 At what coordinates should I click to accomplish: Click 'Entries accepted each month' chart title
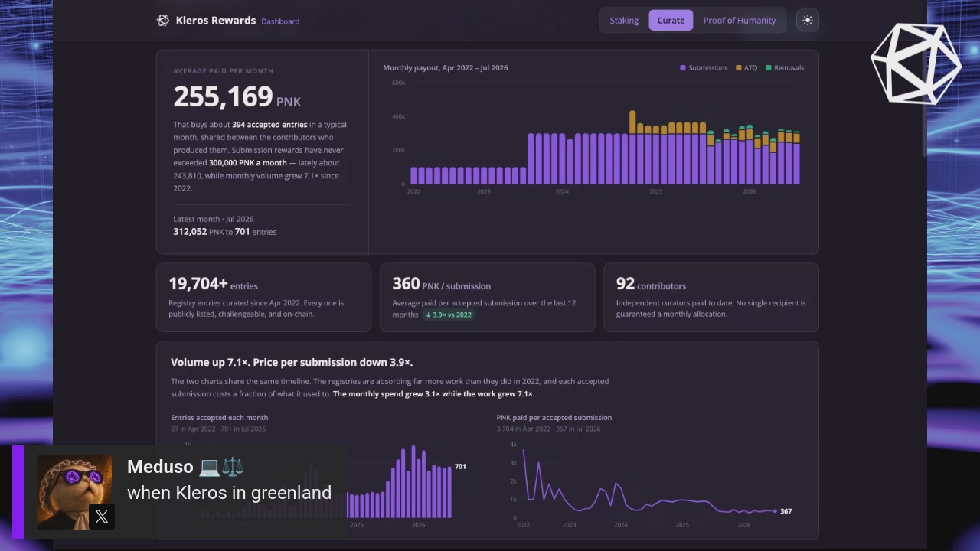[219, 418]
